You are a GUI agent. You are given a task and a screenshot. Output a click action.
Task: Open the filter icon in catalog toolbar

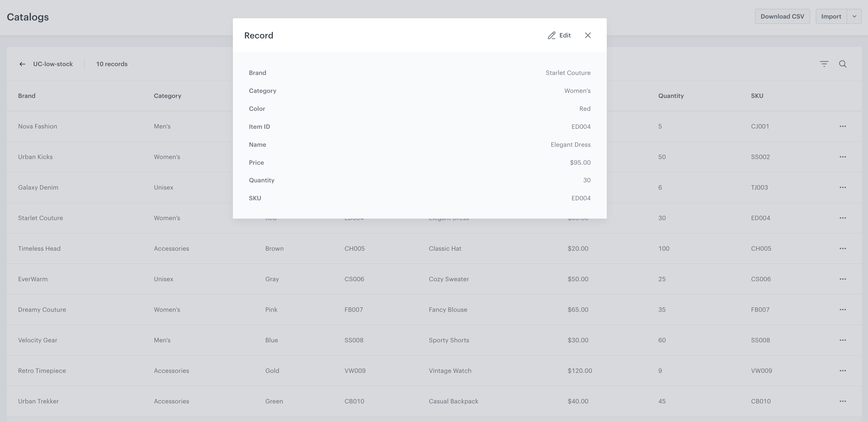point(824,64)
